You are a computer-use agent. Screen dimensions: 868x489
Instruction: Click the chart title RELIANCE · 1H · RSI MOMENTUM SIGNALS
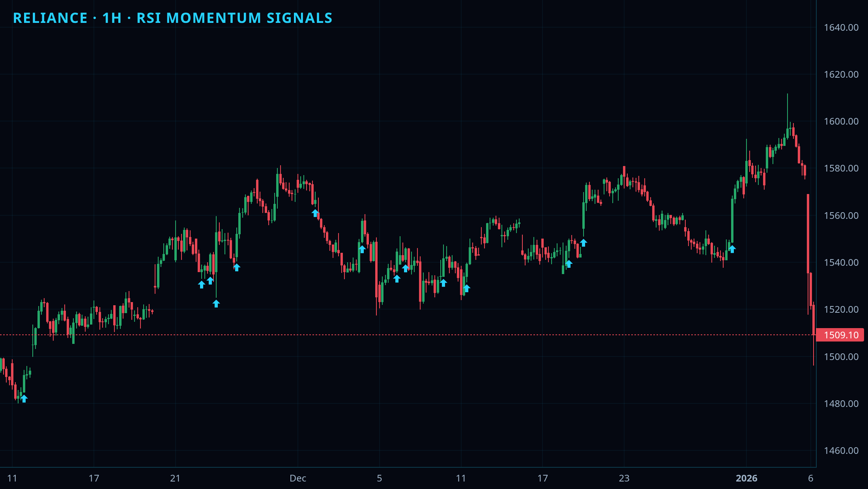173,18
